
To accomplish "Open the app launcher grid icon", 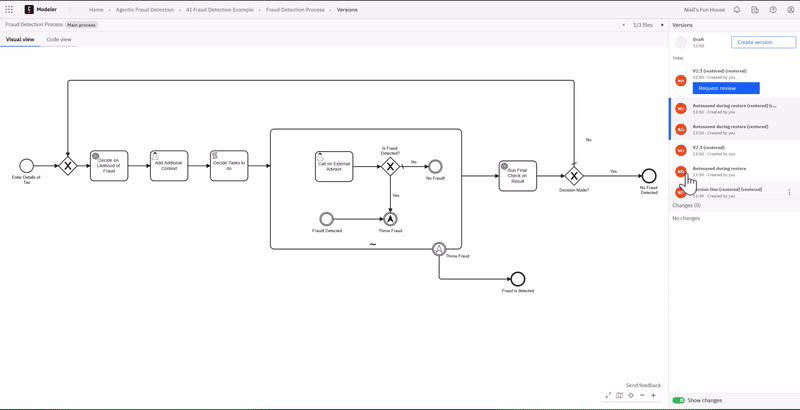I will pos(9,10).
